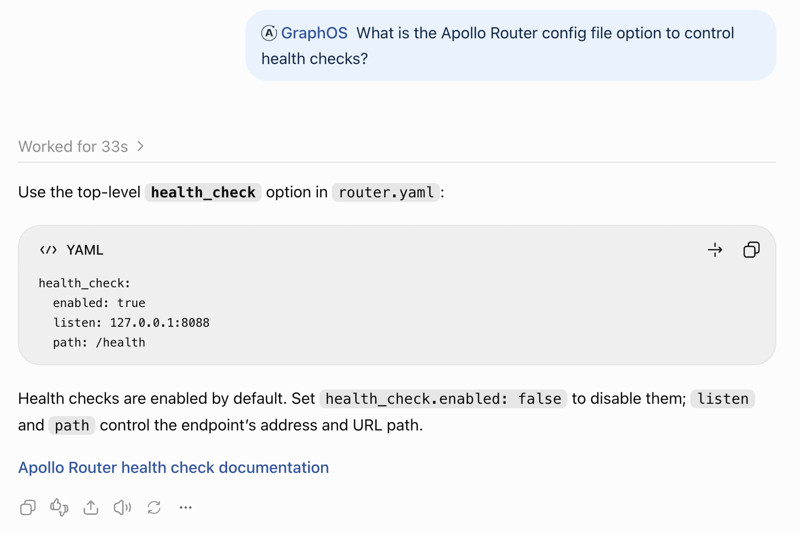This screenshot has height=533, width=800.
Task: Click the 'path' inline code chip
Action: (x=72, y=425)
